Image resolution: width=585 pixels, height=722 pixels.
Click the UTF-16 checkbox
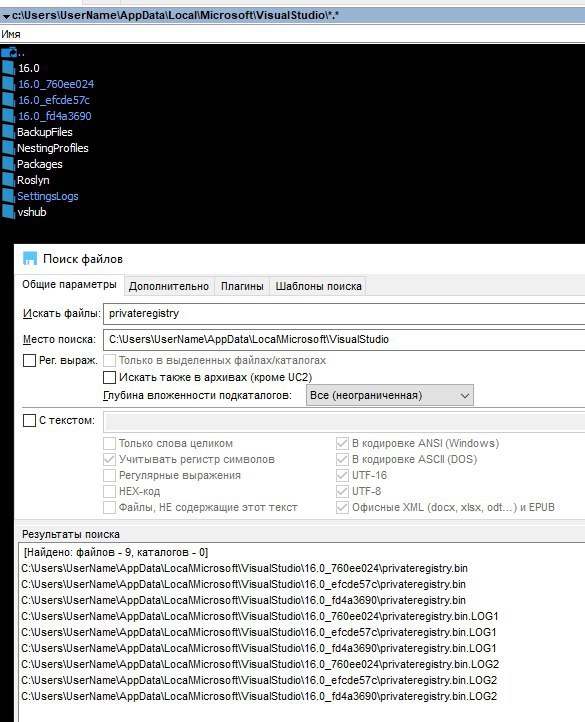coord(342,475)
